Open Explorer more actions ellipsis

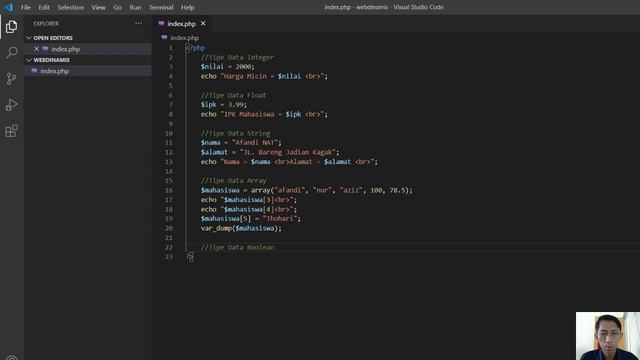[x=138, y=24]
